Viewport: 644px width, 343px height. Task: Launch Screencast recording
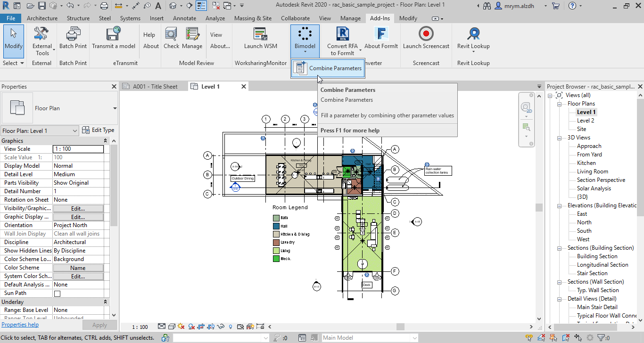click(426, 38)
